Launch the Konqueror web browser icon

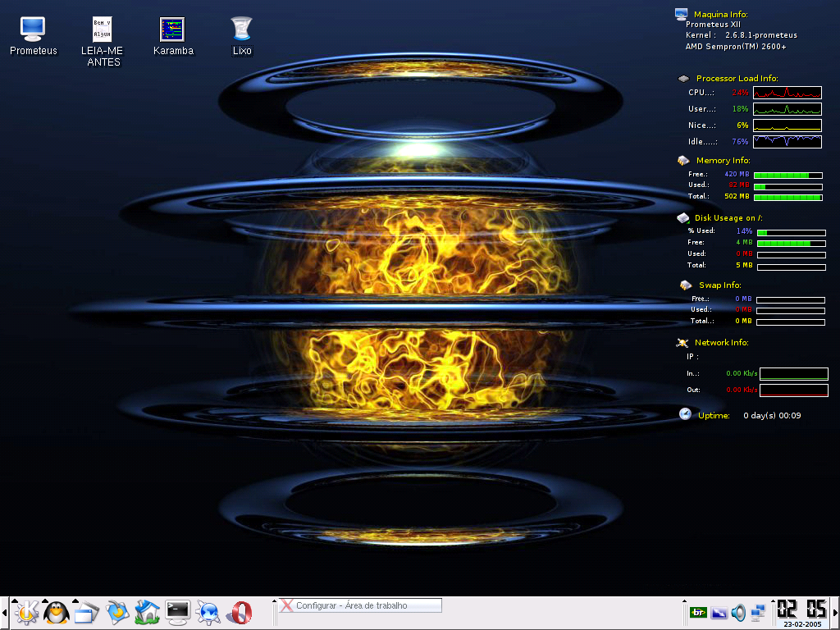[208, 612]
